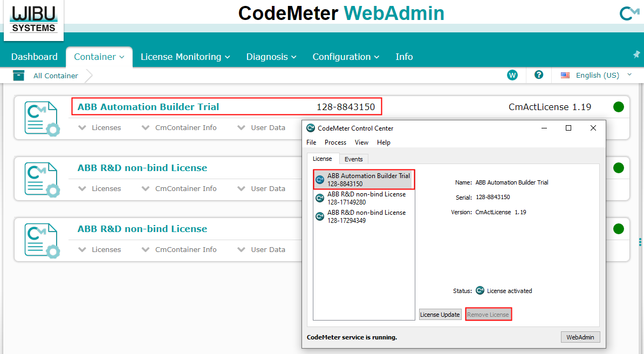Click the icon beside license 128-17149280 in the list
The height and width of the screenshot is (354, 644).
pyautogui.click(x=319, y=198)
